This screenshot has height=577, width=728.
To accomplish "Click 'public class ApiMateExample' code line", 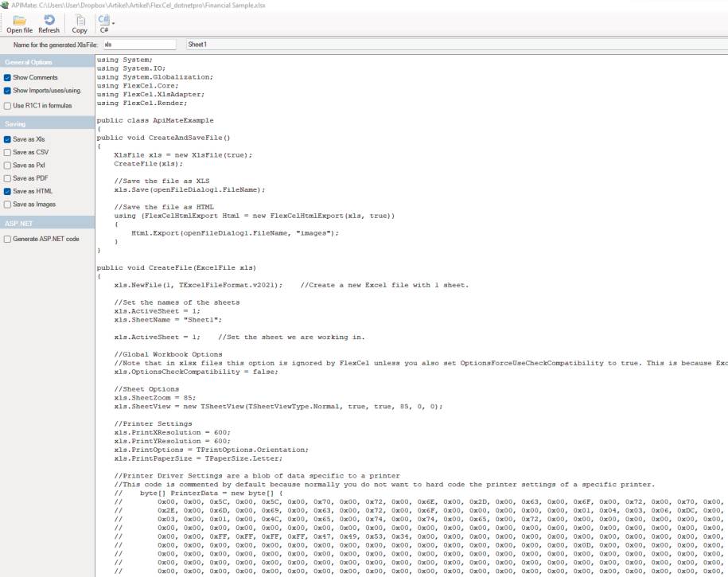I will tap(155, 120).
